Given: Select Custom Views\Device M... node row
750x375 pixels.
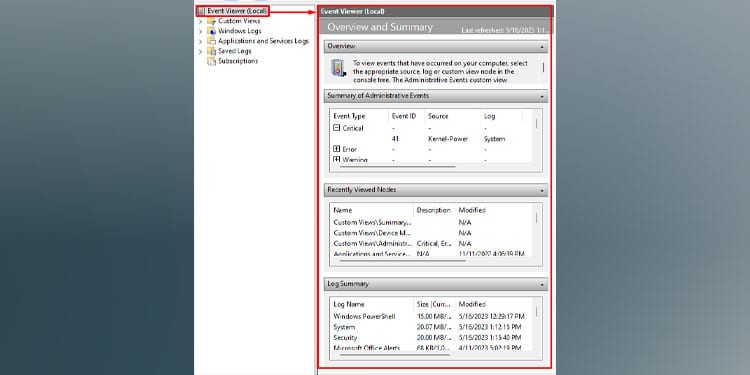Looking at the screenshot, I should (x=430, y=233).
